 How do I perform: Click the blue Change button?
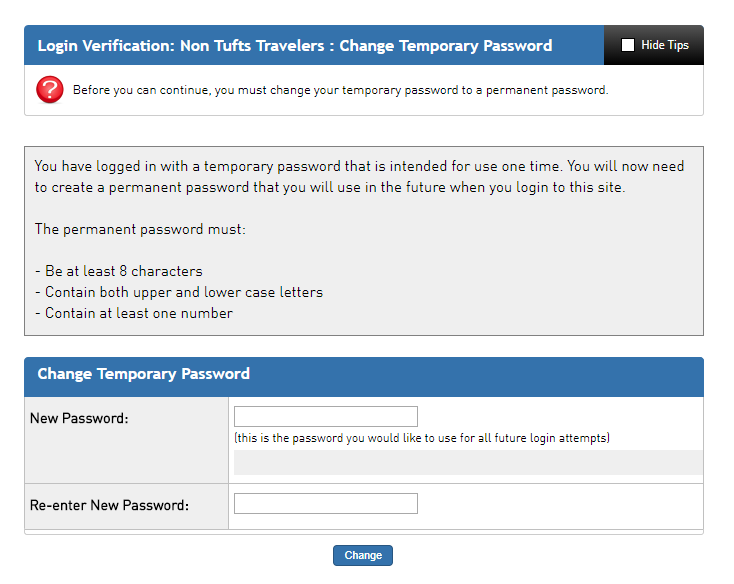pos(363,555)
